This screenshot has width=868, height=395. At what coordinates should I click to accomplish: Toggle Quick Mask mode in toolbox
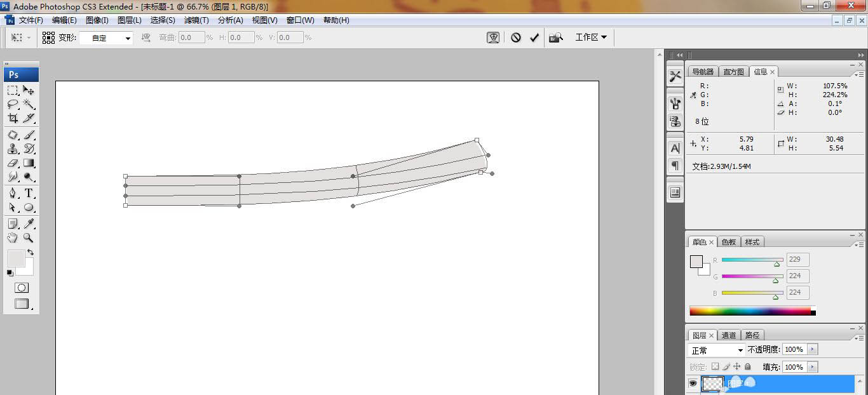click(x=22, y=288)
